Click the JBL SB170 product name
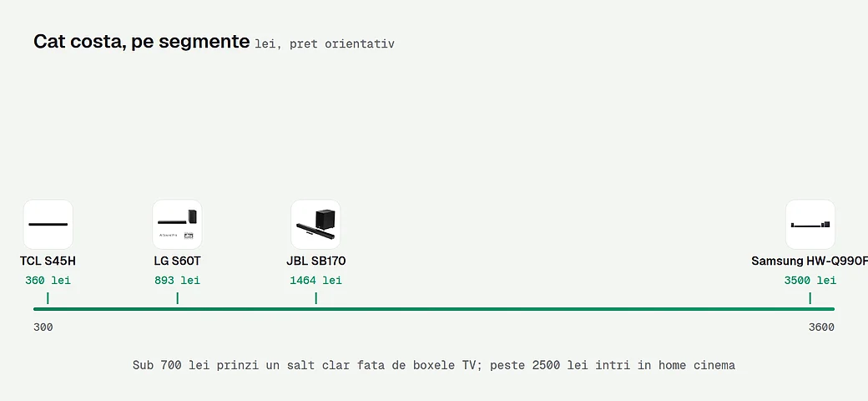 tap(316, 261)
